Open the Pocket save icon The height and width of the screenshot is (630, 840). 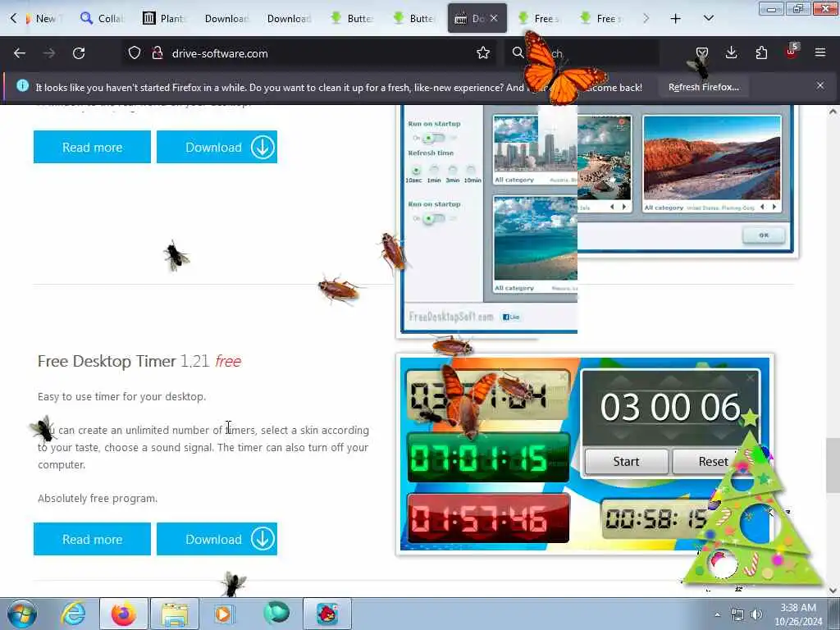point(702,53)
